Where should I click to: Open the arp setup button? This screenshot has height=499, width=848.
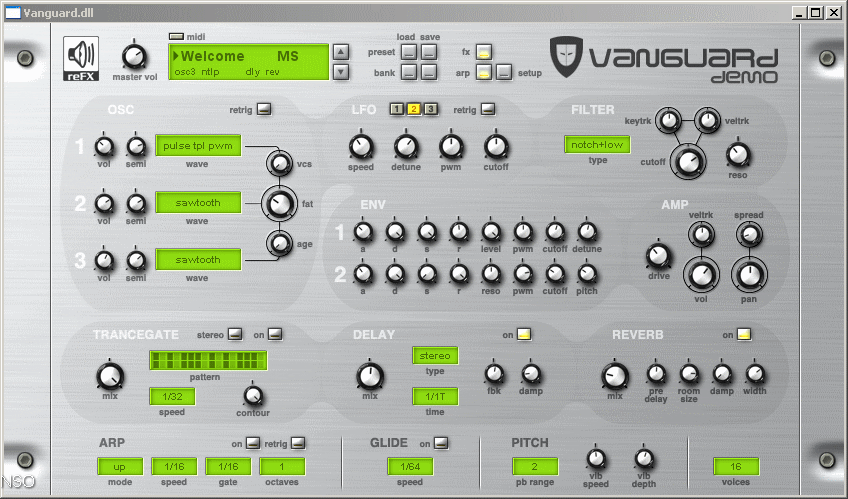click(x=504, y=72)
